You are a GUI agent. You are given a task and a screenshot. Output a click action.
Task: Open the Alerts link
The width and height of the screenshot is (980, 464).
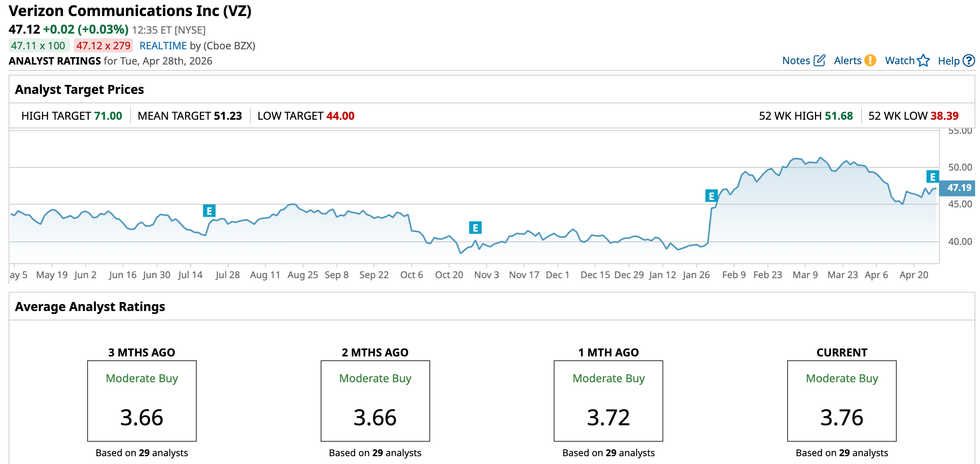pos(847,61)
